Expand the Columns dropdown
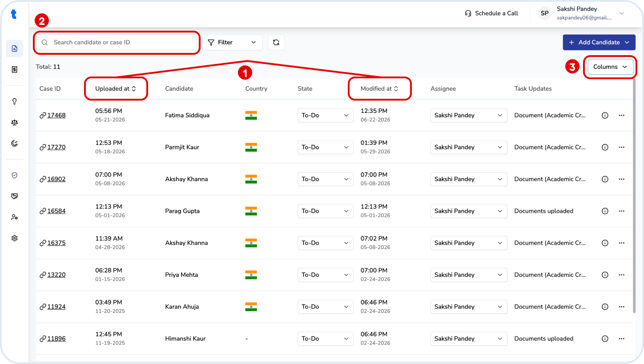 [610, 67]
